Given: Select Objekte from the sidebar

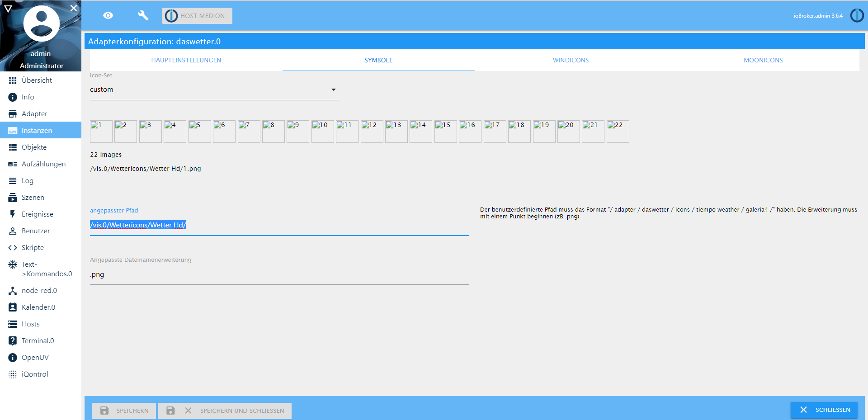Looking at the screenshot, I should [34, 147].
